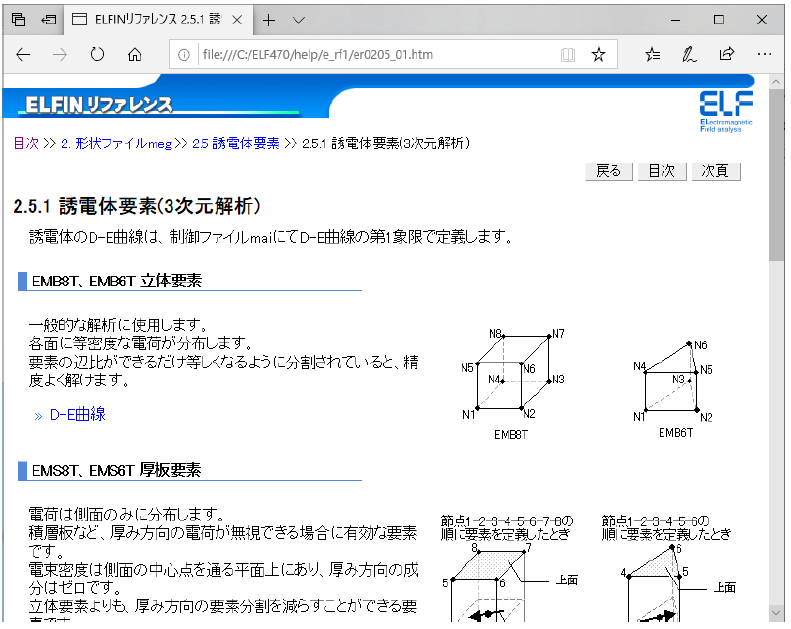The height and width of the screenshot is (629, 791).
Task: Click the ELF logo image
Action: point(726,111)
